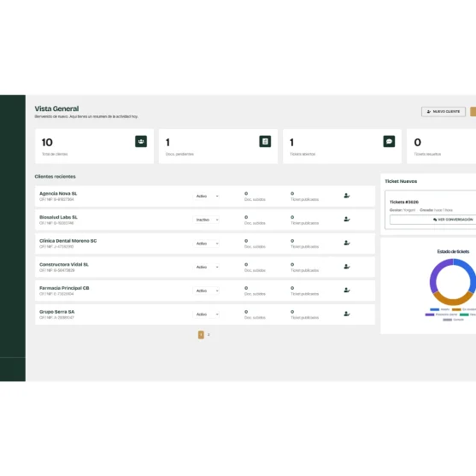476x476 pixels.
Task: Select page 1 in the pagination
Action: coord(201,334)
